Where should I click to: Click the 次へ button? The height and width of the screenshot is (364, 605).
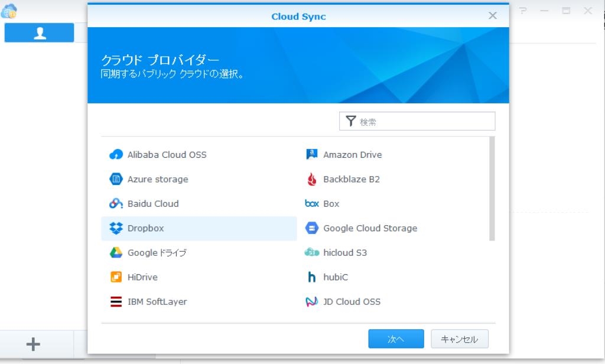[x=396, y=339]
